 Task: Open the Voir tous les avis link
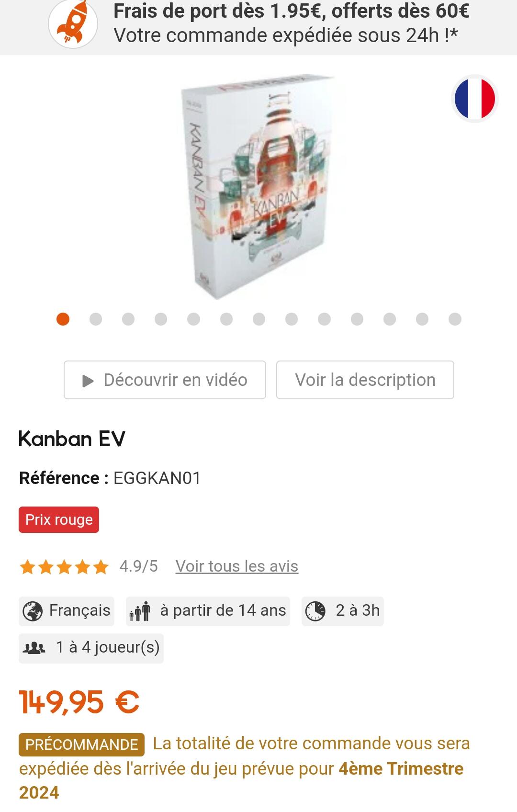[x=237, y=566]
